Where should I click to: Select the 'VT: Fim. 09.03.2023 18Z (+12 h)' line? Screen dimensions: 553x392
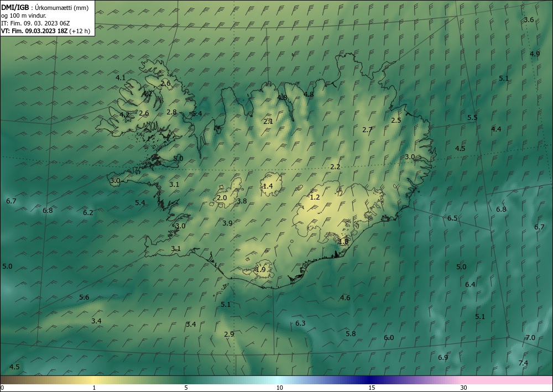[45, 31]
